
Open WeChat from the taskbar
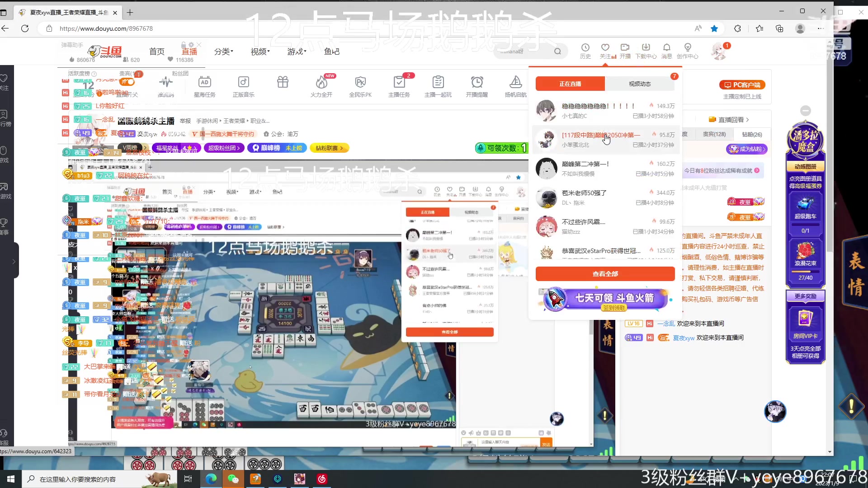click(x=233, y=479)
